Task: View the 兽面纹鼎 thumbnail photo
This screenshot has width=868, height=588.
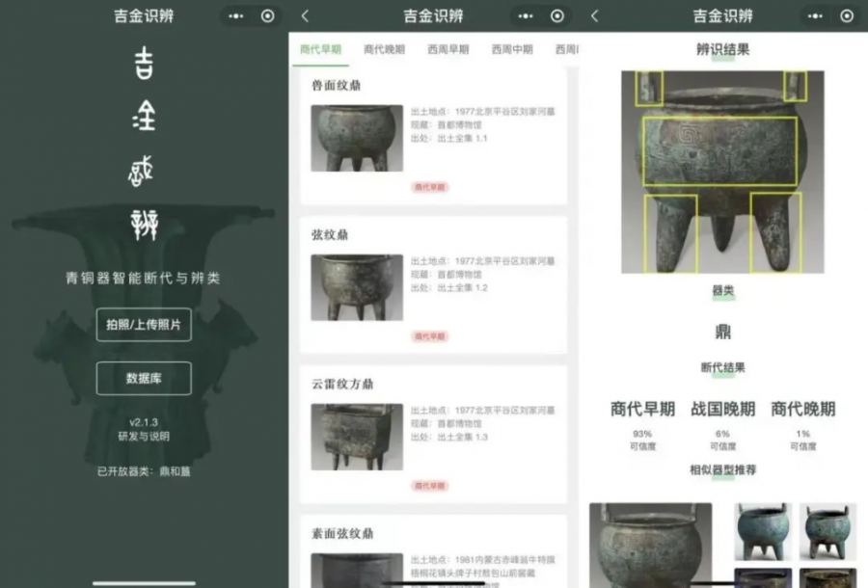Action: (357, 138)
